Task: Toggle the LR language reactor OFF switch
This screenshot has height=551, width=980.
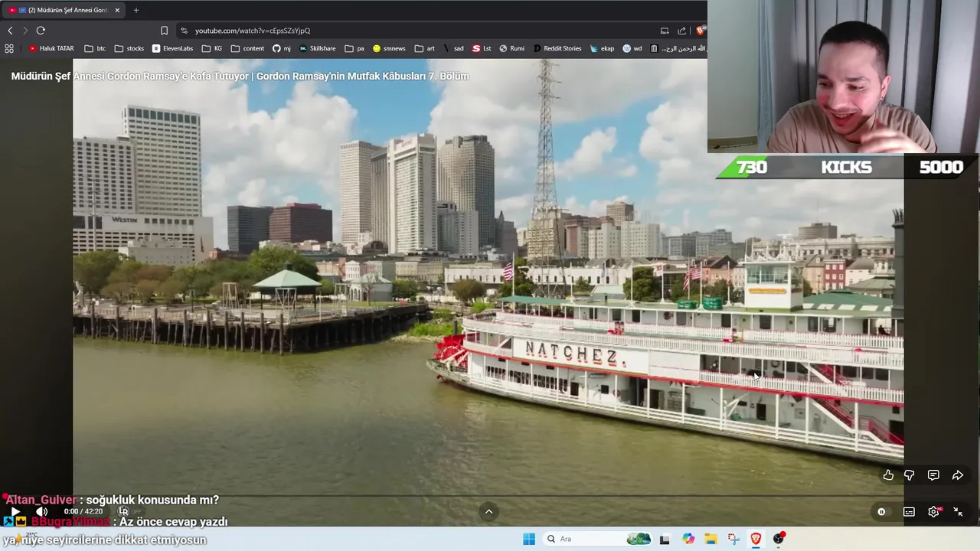Action: click(x=129, y=511)
